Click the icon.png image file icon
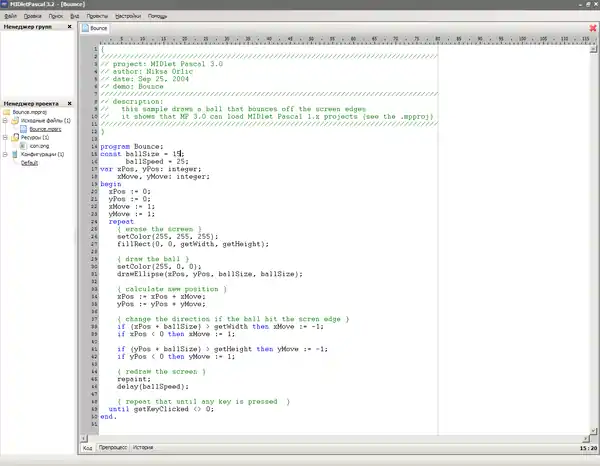 (x=24, y=146)
